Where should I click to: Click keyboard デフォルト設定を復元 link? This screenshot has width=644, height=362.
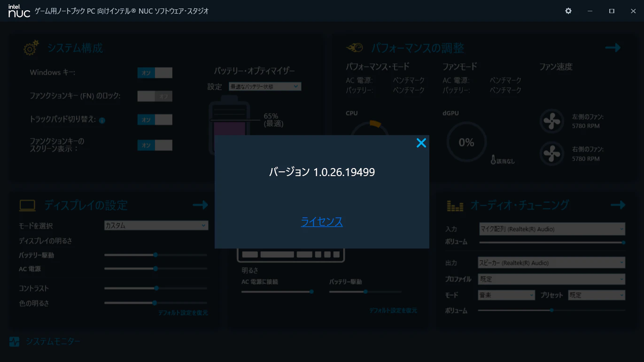[393, 310]
